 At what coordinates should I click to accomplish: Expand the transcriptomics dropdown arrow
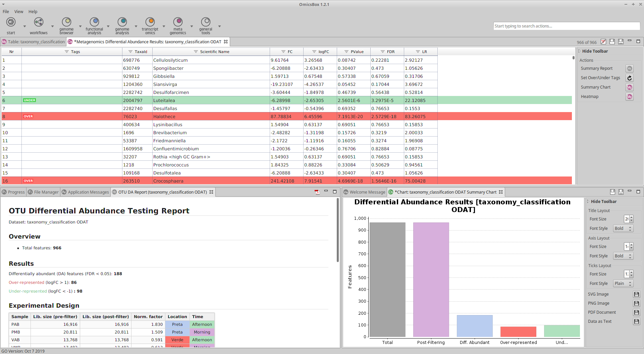[x=164, y=26]
